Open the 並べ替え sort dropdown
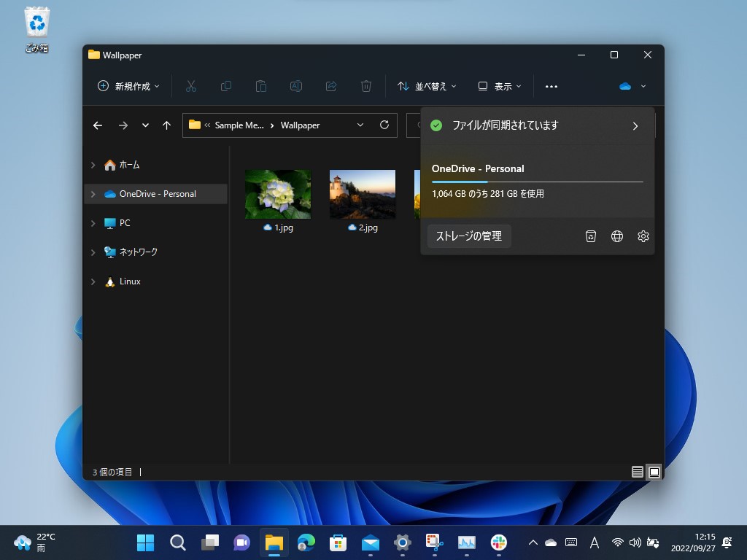The height and width of the screenshot is (560, 747). pyautogui.click(x=427, y=86)
